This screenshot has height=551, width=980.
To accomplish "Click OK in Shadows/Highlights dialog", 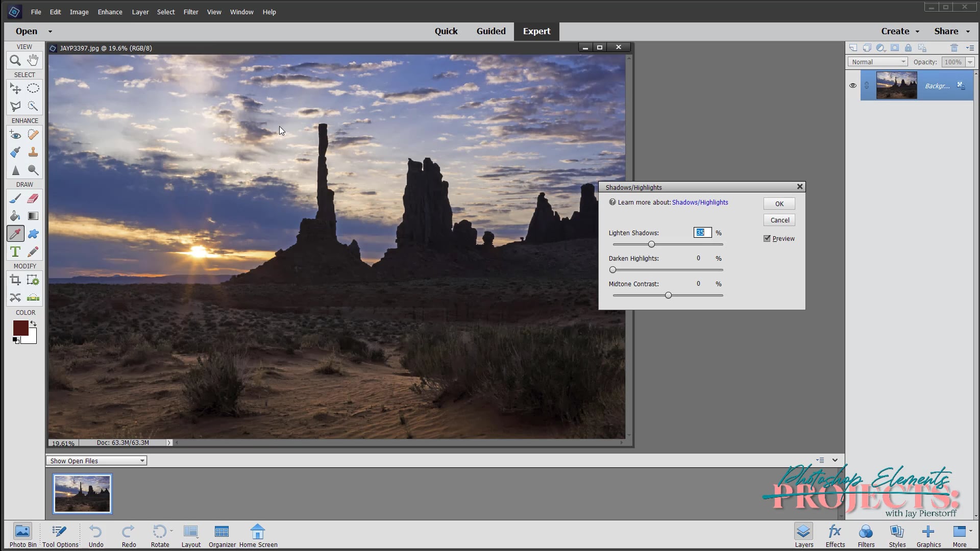I will point(779,204).
